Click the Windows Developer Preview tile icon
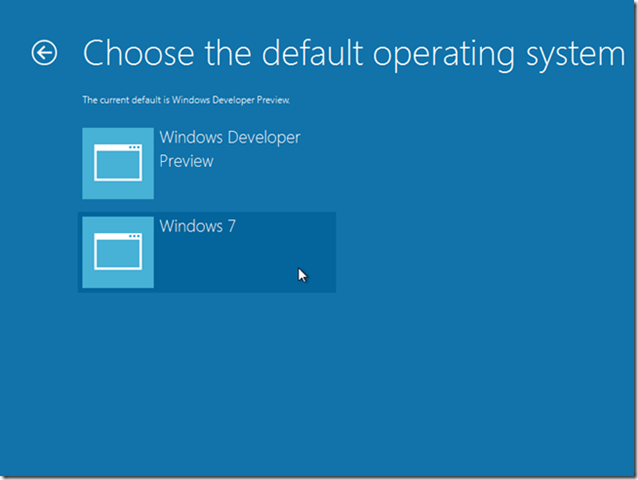The height and width of the screenshot is (480, 638). click(x=118, y=164)
